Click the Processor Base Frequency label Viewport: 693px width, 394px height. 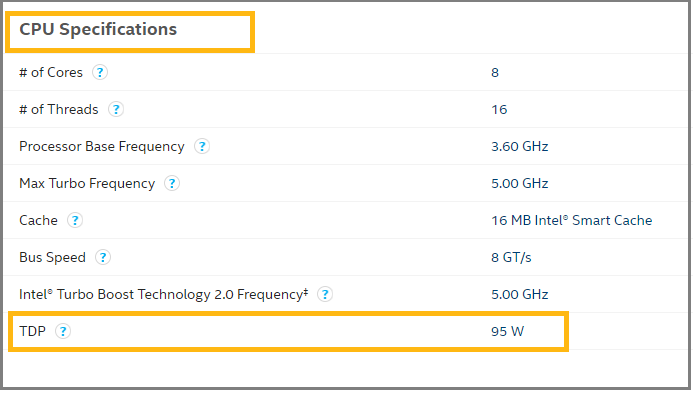coord(102,146)
